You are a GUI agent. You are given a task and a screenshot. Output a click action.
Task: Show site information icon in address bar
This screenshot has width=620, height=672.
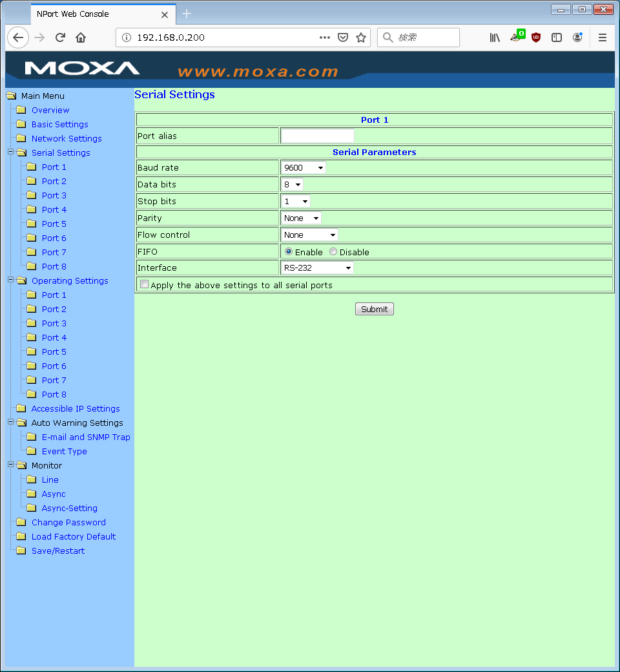pos(127,37)
